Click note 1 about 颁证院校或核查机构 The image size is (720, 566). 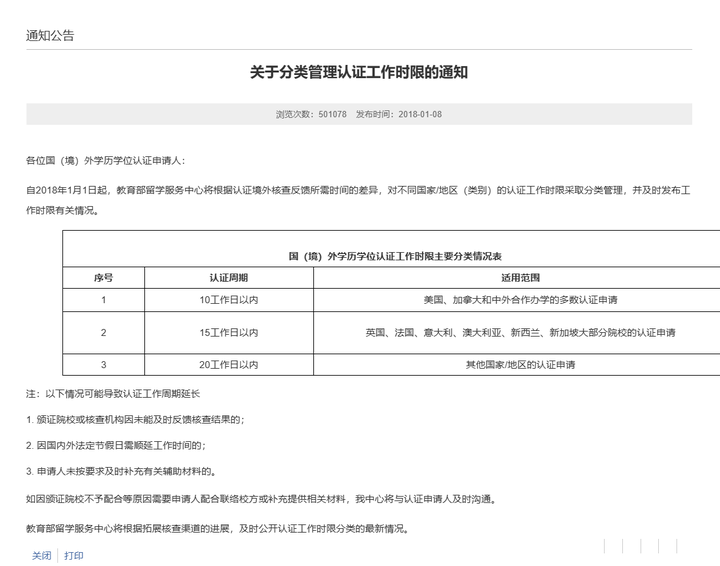pyautogui.click(x=135, y=420)
